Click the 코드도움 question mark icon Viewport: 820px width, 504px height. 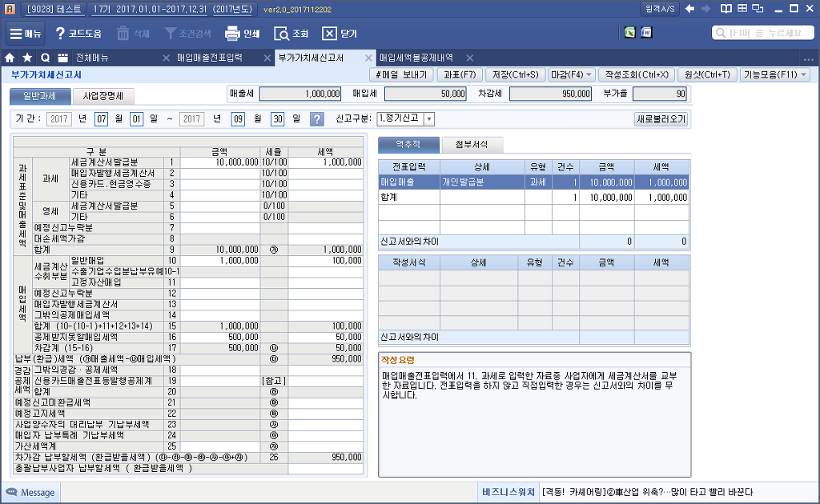click(x=60, y=34)
